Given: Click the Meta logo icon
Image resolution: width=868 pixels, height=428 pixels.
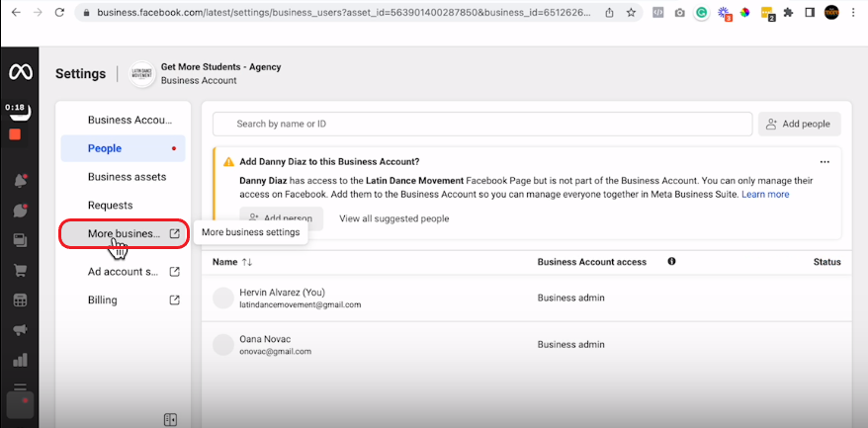Looking at the screenshot, I should click(20, 72).
